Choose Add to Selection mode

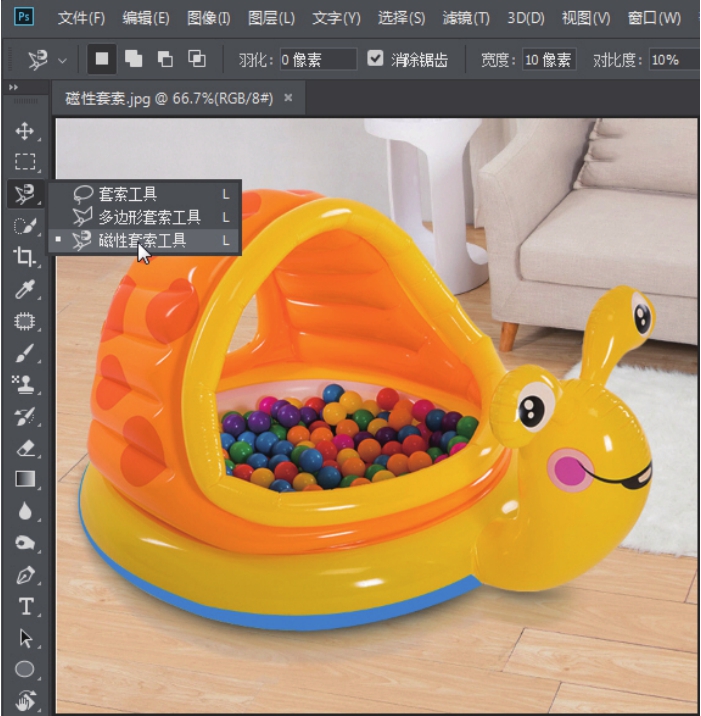[x=133, y=59]
